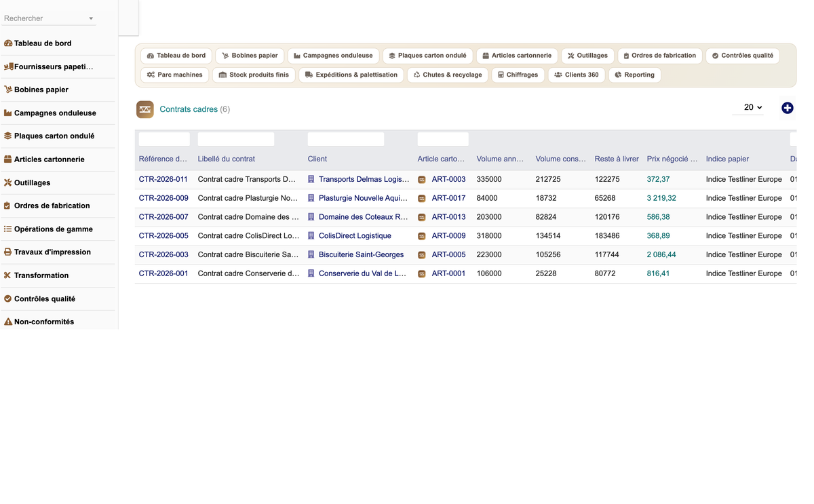This screenshot has width=814, height=504.
Task: Click the article icon beside ART-0001
Action: click(422, 274)
